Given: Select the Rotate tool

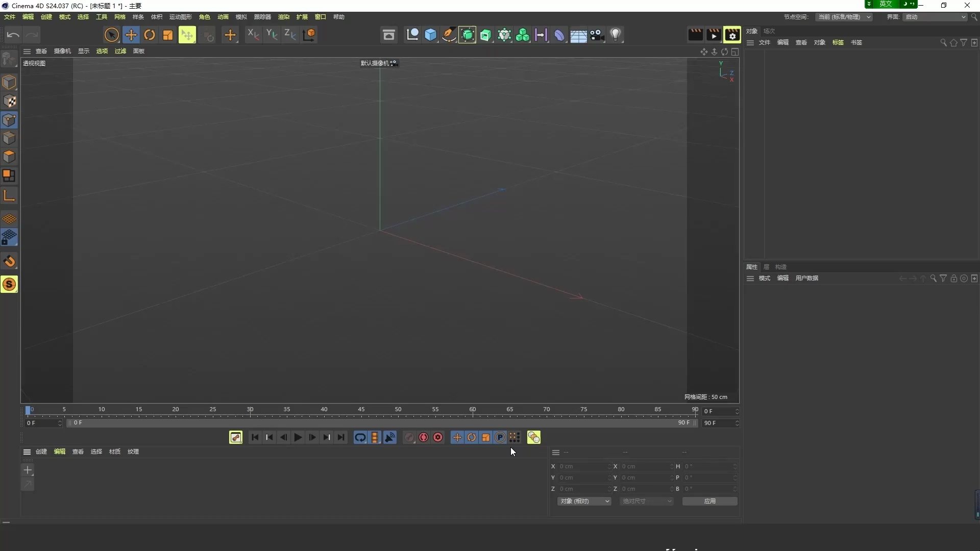Looking at the screenshot, I should (150, 35).
